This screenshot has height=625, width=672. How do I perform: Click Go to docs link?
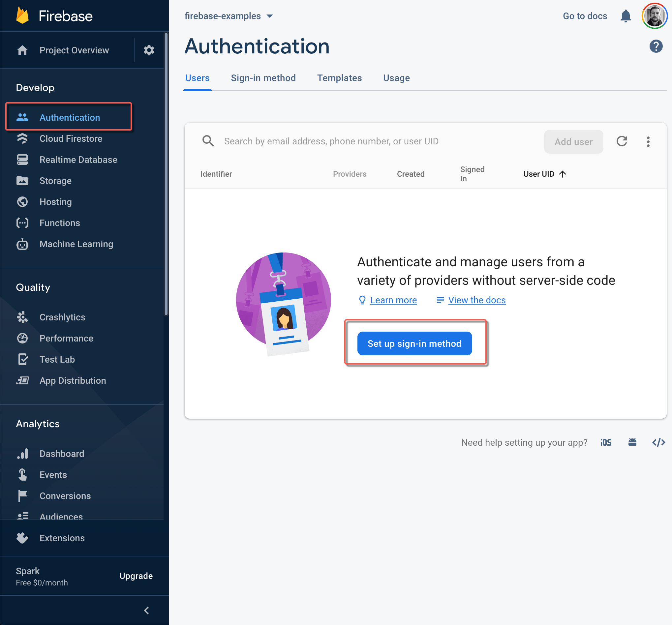tap(585, 16)
